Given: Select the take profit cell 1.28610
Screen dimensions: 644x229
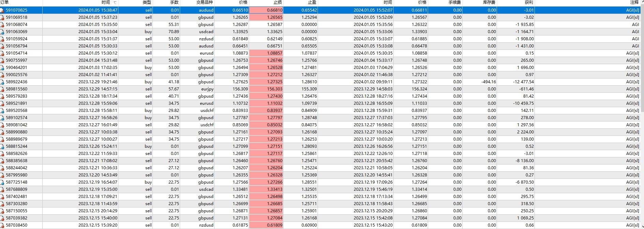Looking at the screenshot, I should pyautogui.click(x=309, y=82).
